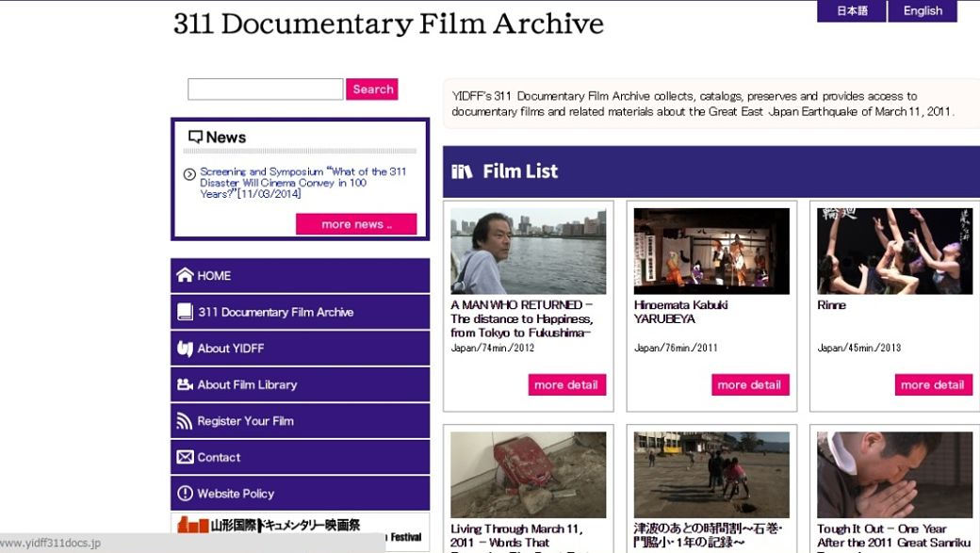Click the HOME house icon
Viewport: 980px width, 553px height.
[x=185, y=275]
